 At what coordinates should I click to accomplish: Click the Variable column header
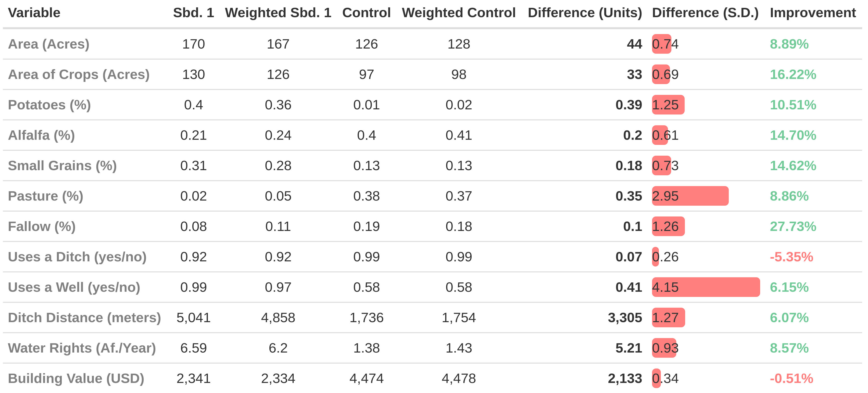(x=34, y=13)
